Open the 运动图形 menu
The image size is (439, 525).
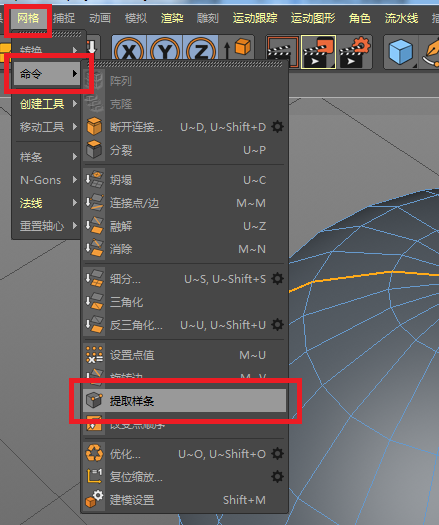313,18
